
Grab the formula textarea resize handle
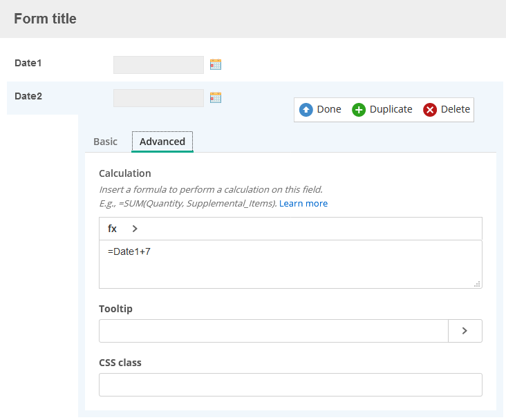point(477,284)
